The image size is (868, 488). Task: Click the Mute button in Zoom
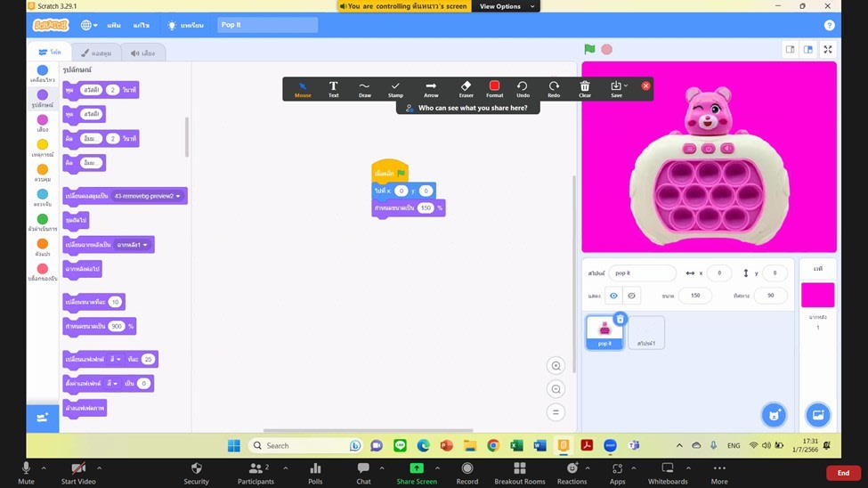(x=26, y=473)
